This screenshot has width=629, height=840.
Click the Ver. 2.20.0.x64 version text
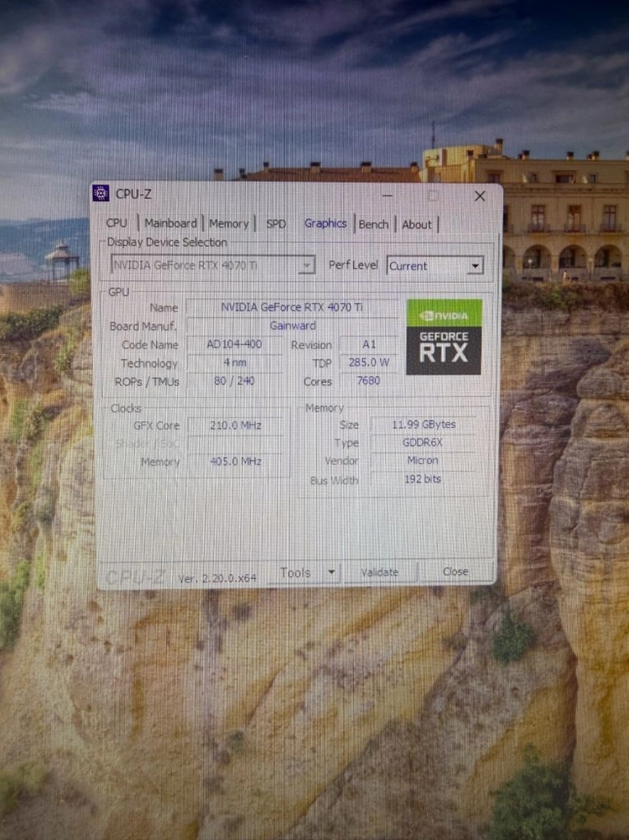pos(217,578)
